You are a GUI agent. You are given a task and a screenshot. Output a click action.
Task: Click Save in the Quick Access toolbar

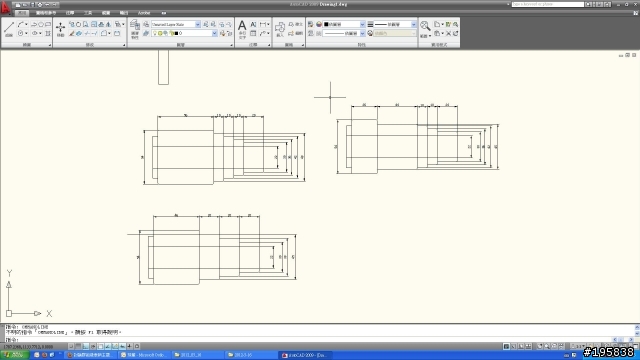tap(33, 4)
